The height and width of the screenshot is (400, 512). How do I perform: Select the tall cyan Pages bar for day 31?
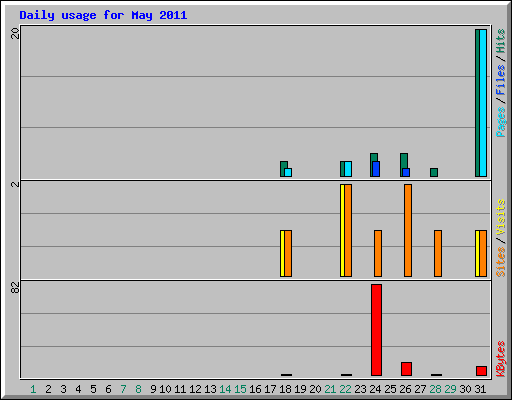(483, 103)
